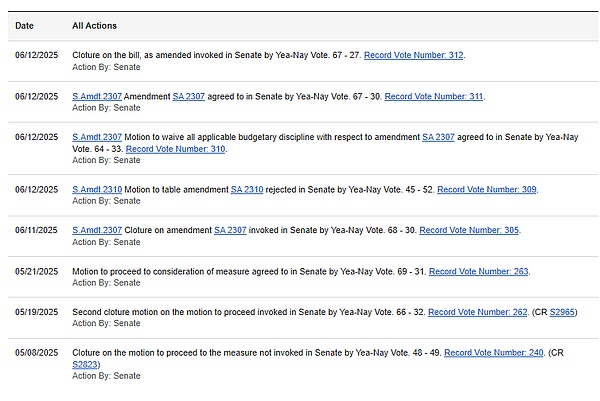
Task: Open Record Vote Number 305 link
Action: tap(469, 230)
